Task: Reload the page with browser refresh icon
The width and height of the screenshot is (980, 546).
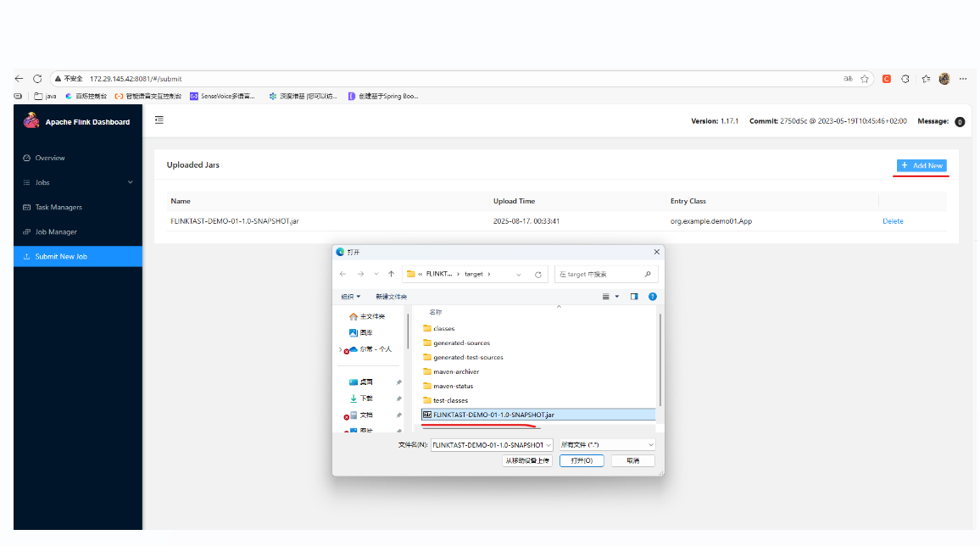Action: [37, 79]
